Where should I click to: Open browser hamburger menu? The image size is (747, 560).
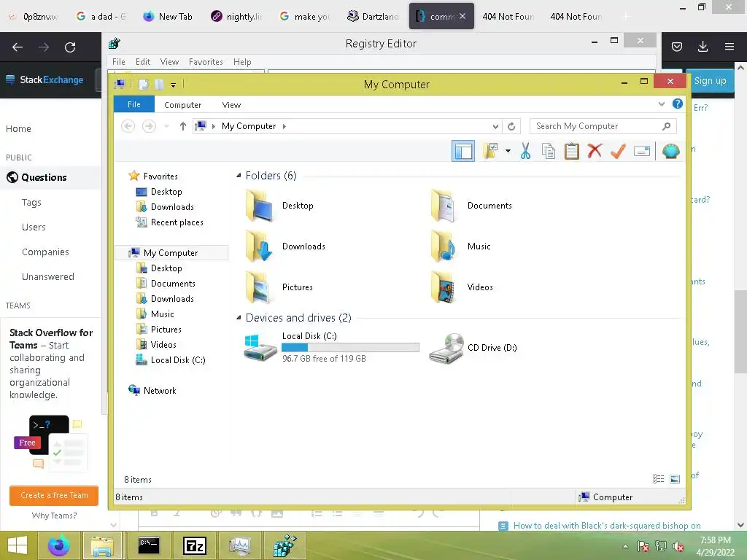coord(729,47)
